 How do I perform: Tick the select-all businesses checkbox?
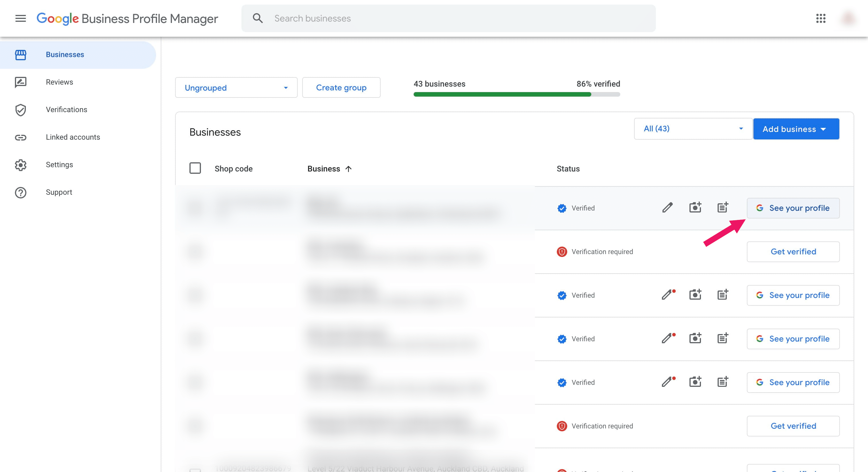point(195,168)
